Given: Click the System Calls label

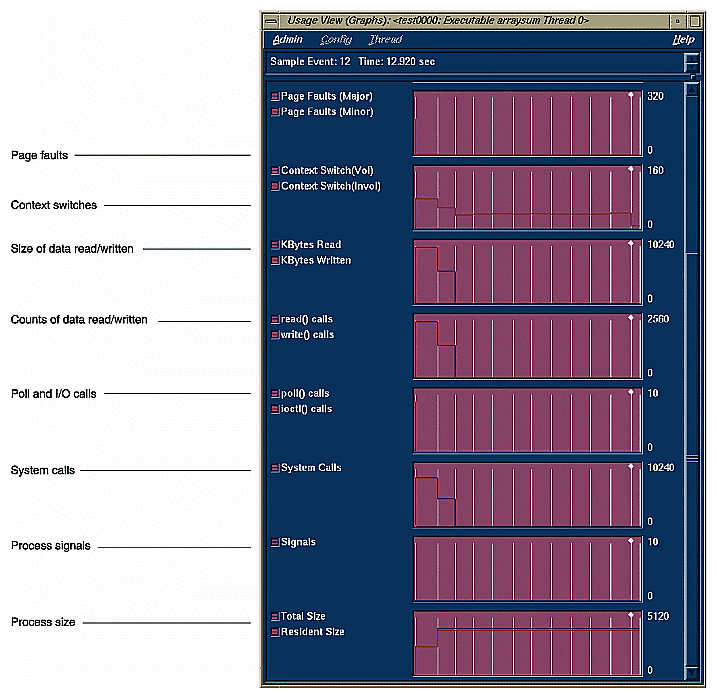Looking at the screenshot, I should (x=311, y=468).
